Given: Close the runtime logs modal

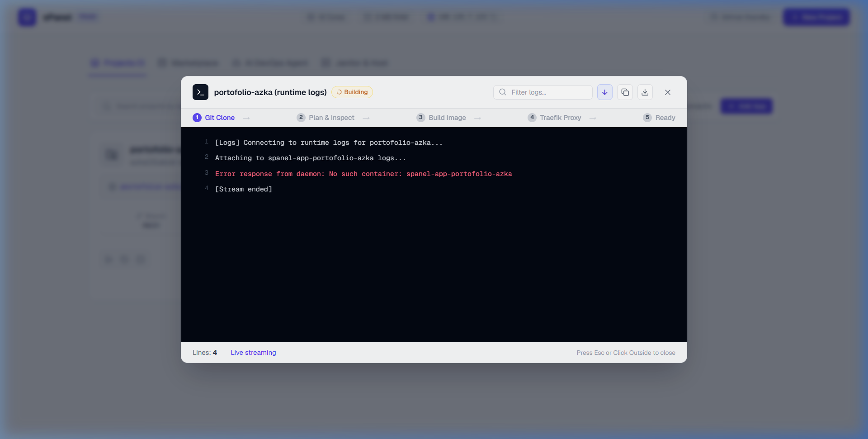Looking at the screenshot, I should [x=668, y=92].
